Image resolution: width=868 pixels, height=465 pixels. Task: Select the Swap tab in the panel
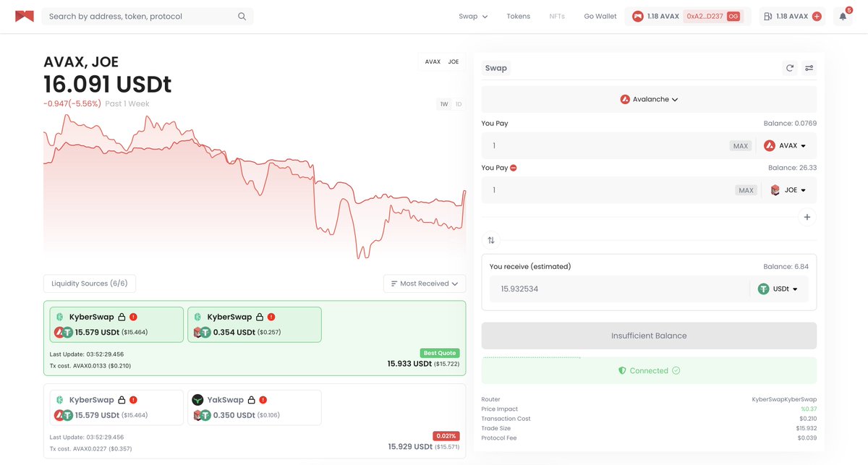496,68
